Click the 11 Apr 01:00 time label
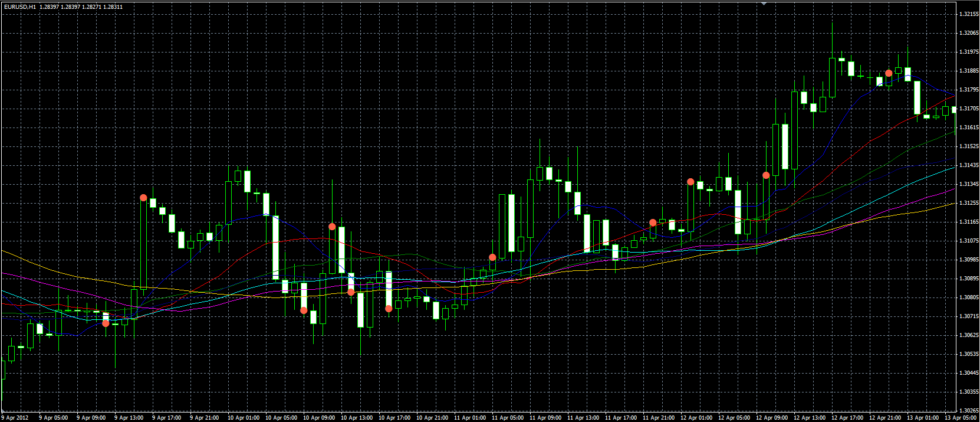 [470, 418]
